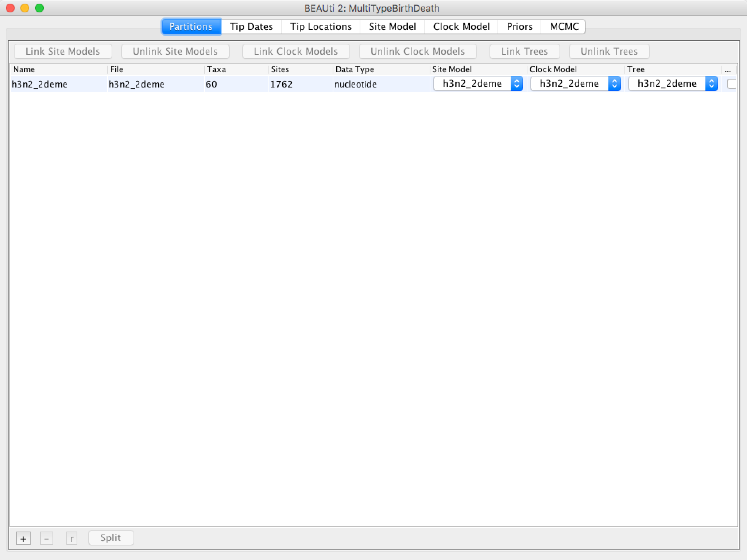The image size is (747, 560).
Task: Click Link Site Models button
Action: point(63,51)
